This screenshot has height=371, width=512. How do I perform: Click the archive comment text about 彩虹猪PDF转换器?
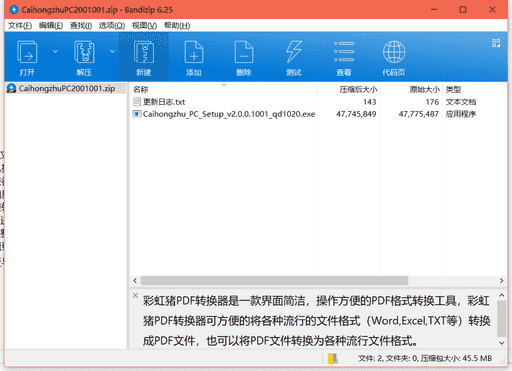(x=316, y=321)
